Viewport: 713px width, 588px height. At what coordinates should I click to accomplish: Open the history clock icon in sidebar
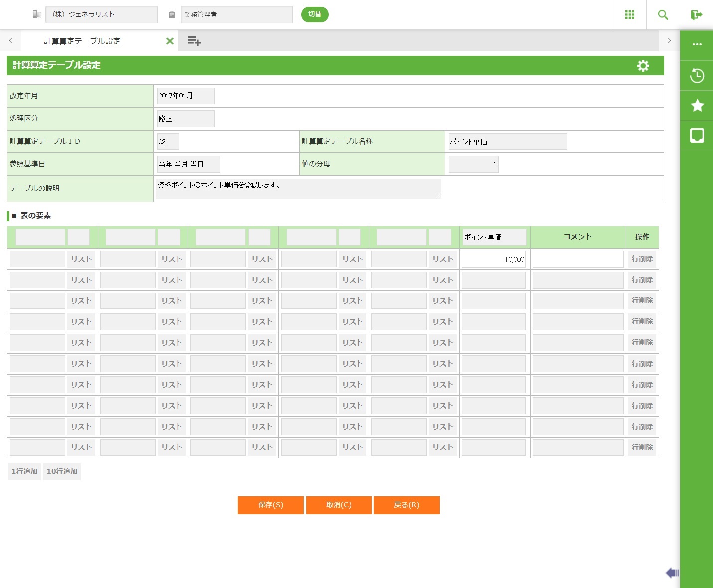point(697,76)
